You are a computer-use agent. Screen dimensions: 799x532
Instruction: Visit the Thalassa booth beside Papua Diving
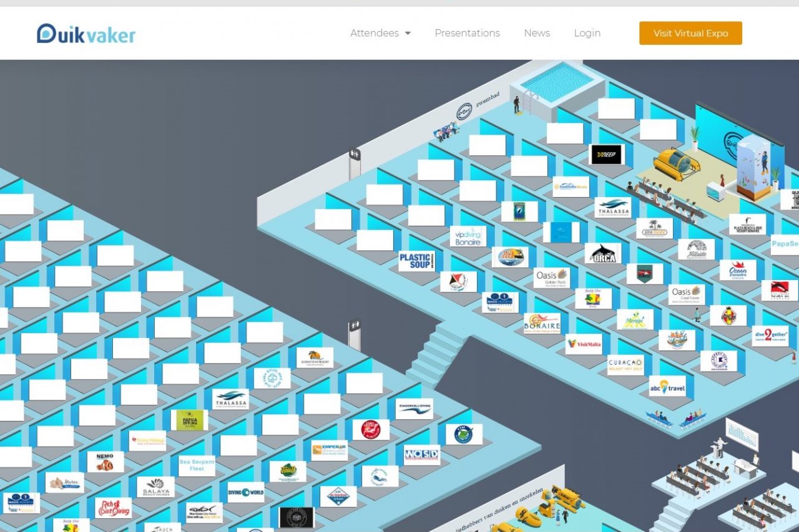pyautogui.click(x=230, y=399)
